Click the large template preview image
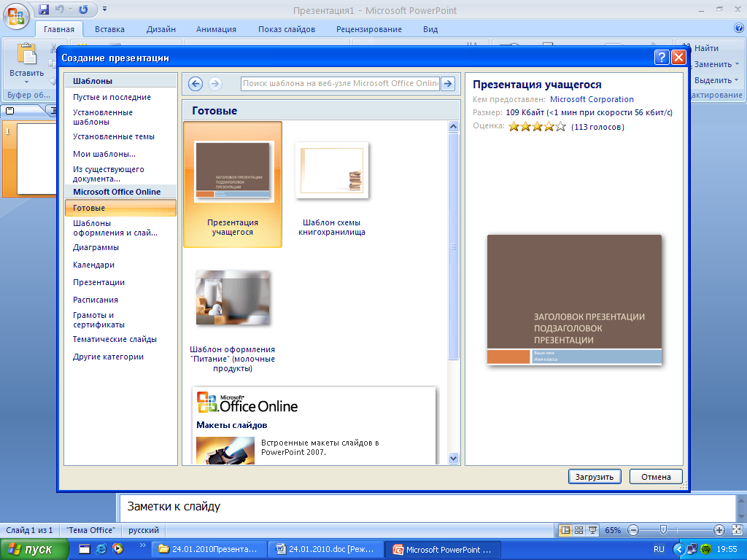The width and height of the screenshot is (747, 560). point(575,300)
